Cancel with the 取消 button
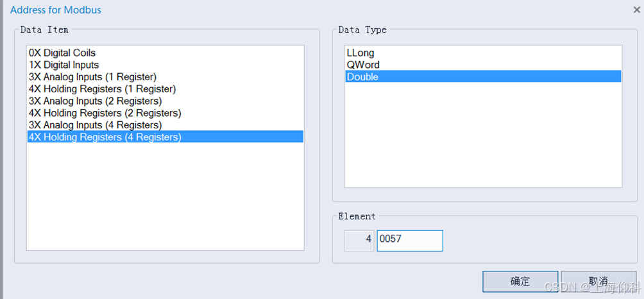Screen dimensions: 644x299 pos(598,281)
